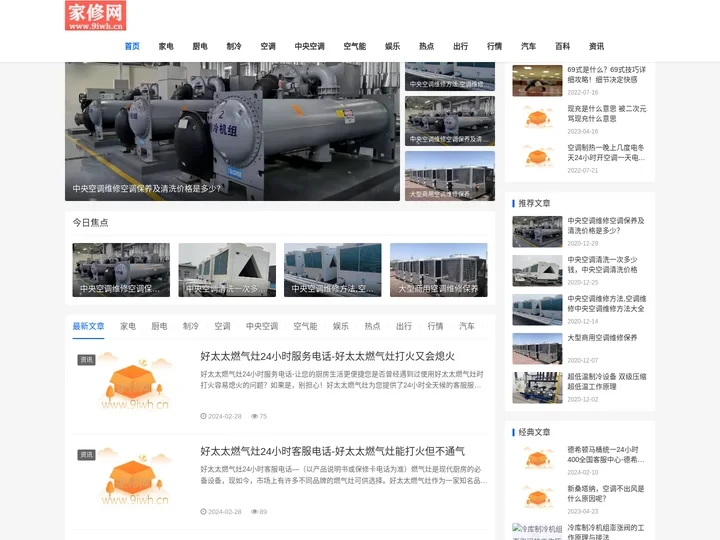Open 经典文章 link 新桑塔纳，空调不出风

(606, 494)
